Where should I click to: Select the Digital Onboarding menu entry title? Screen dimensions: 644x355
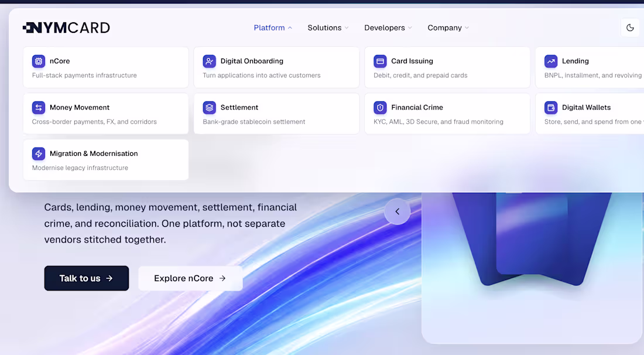[252, 61]
